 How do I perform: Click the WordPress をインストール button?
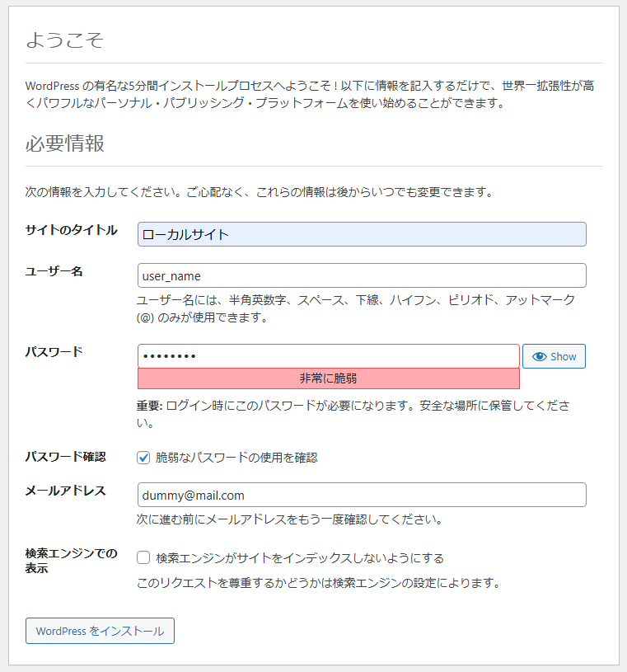[x=100, y=631]
